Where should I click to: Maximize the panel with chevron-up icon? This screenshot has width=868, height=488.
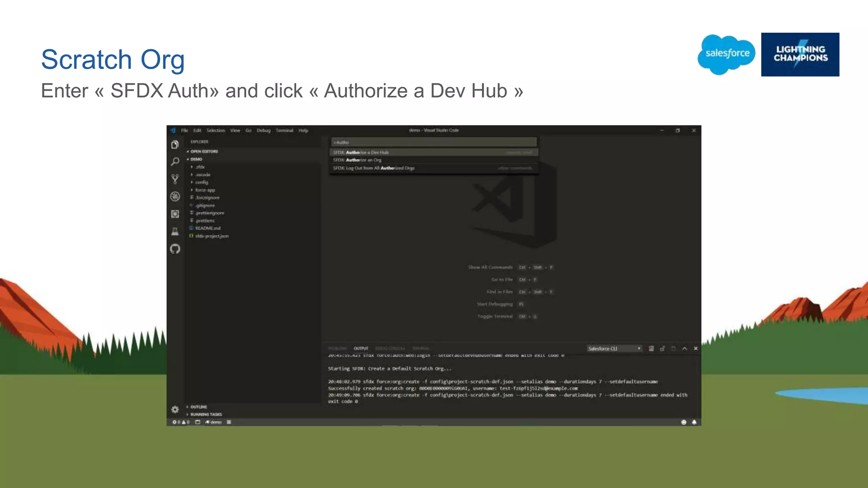point(684,349)
